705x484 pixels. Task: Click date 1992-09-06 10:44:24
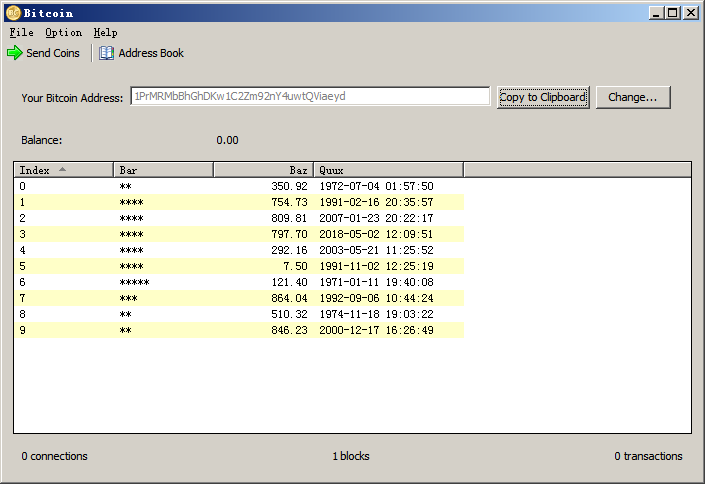[x=376, y=298]
